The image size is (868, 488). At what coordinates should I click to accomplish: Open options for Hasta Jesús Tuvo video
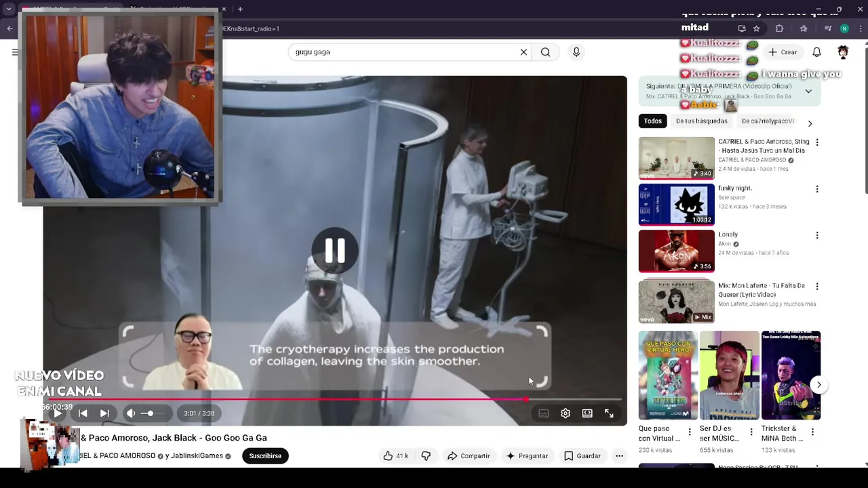coord(817,142)
